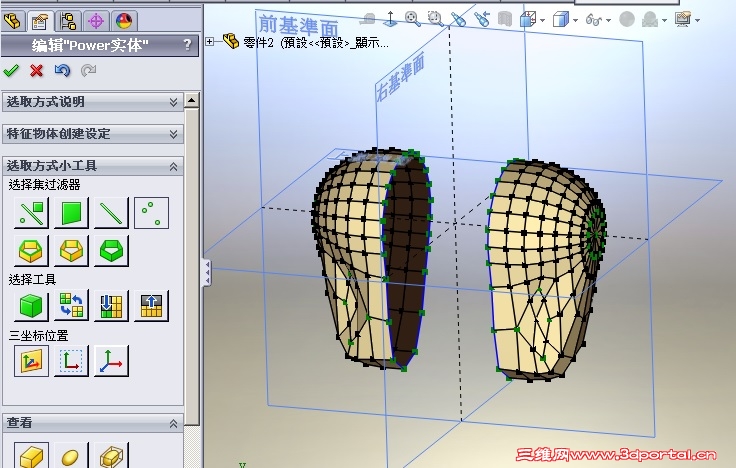Select the all-entities selection filter icon
This screenshot has width=736, height=468.
click(x=31, y=213)
